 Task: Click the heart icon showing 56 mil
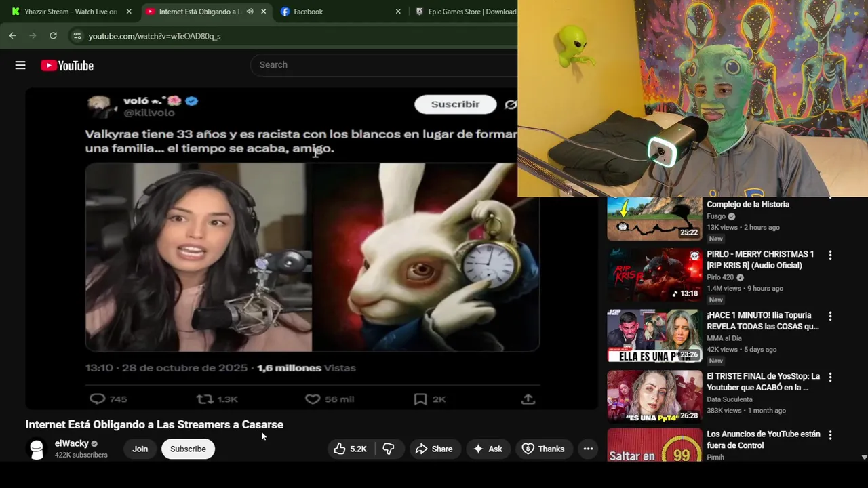point(313,399)
